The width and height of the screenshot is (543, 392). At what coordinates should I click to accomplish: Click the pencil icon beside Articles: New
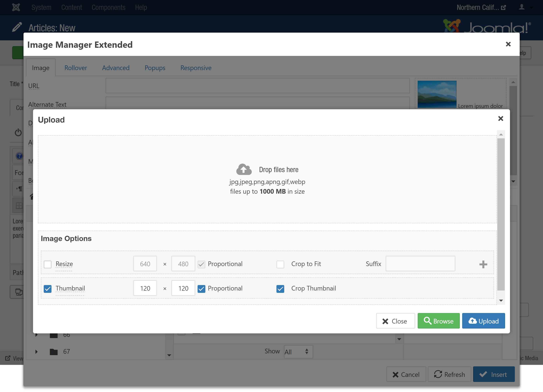(17, 27)
